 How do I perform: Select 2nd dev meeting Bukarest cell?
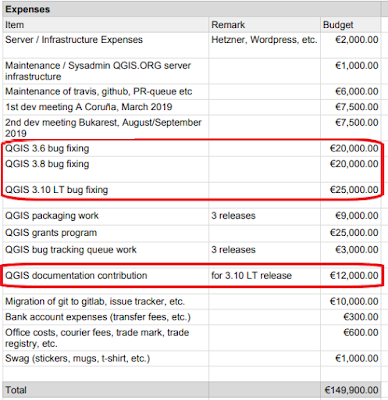[106, 128]
